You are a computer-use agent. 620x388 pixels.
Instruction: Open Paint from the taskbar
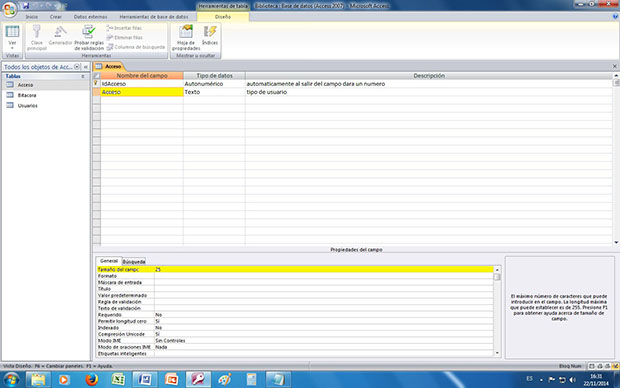coord(225,380)
